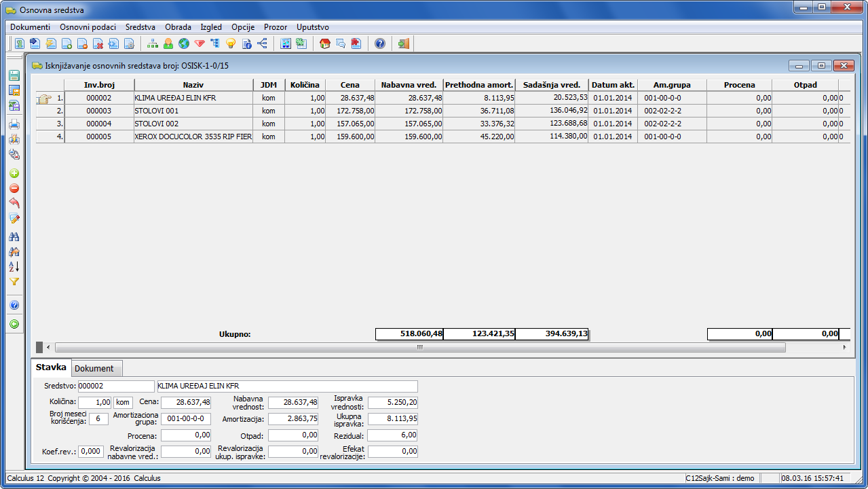The width and height of the screenshot is (868, 489).
Task: Click the yellow light bulb toolbar icon
Action: click(231, 43)
